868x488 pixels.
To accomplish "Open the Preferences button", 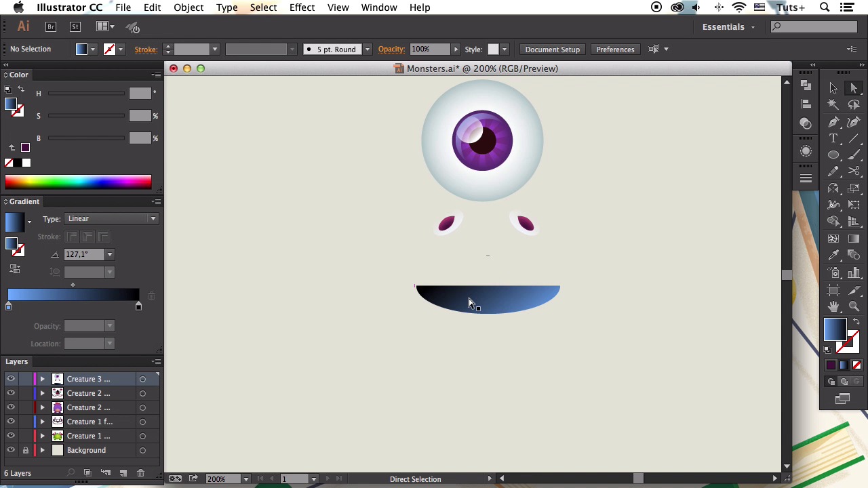I will (615, 49).
